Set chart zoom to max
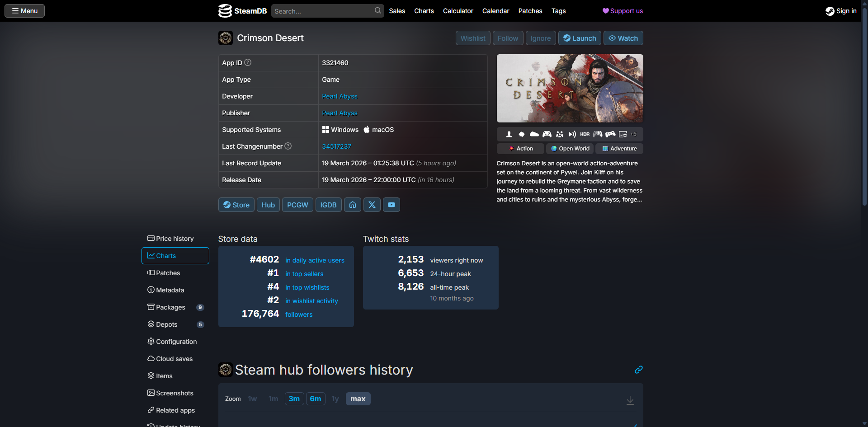The height and width of the screenshot is (427, 868). click(x=358, y=399)
